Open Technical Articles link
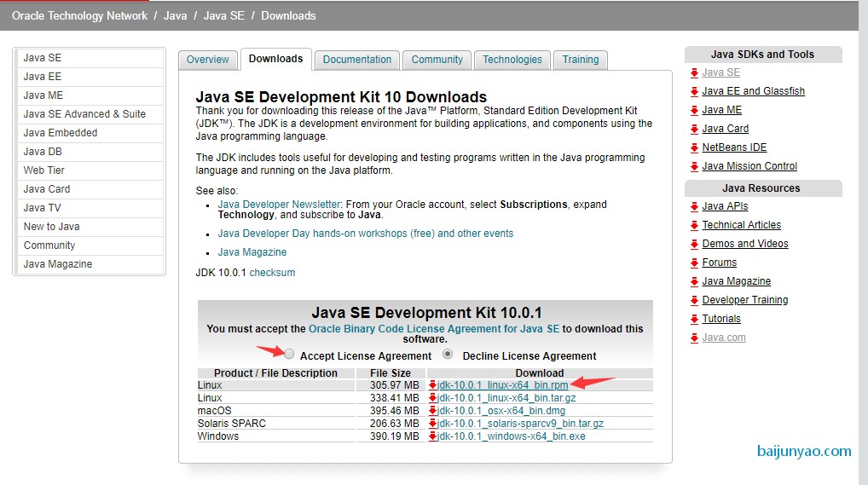The width and height of the screenshot is (868, 485). (x=741, y=225)
